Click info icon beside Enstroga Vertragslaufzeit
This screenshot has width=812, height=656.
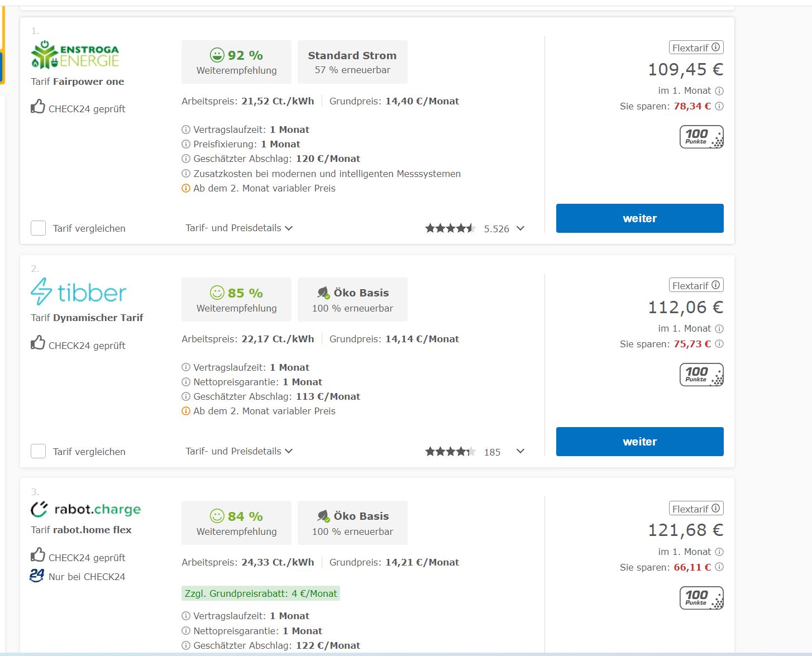[x=186, y=130]
